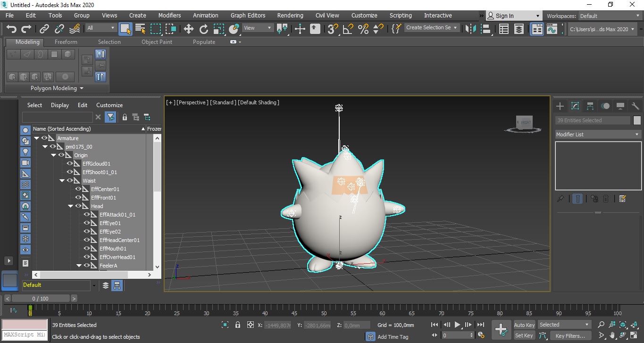The image size is (644, 343).
Task: Click the Mirror tool icon
Action: coord(471,29)
